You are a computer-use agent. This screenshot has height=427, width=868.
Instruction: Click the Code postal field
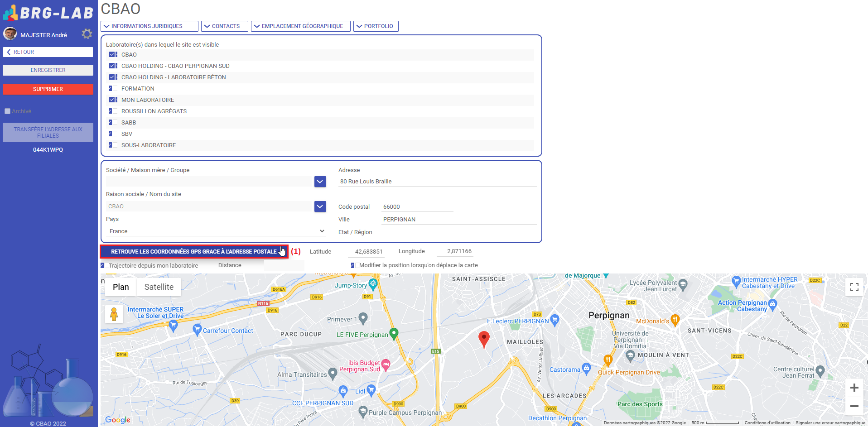click(417, 207)
